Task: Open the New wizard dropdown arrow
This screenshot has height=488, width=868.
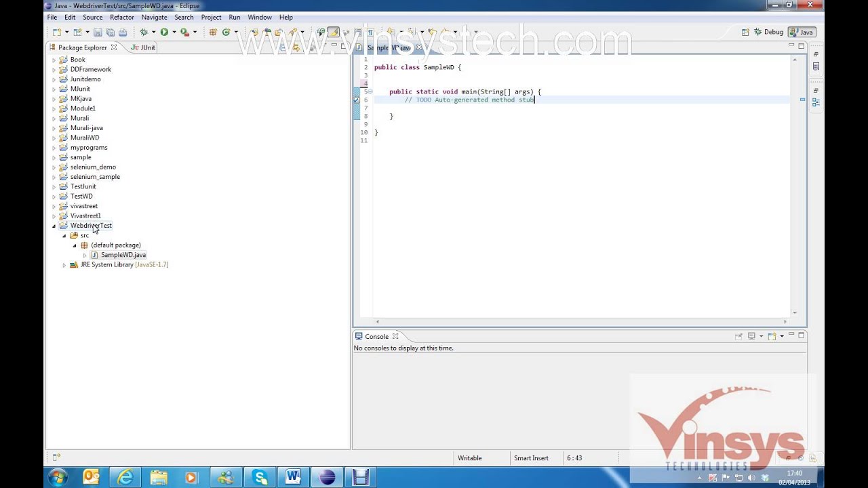Action: pyautogui.click(x=66, y=32)
